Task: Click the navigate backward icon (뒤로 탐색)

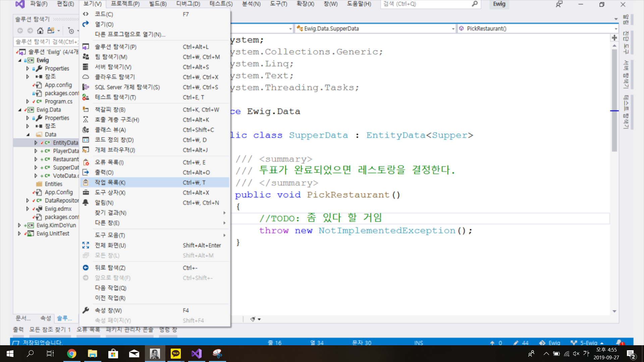Action: click(86, 267)
